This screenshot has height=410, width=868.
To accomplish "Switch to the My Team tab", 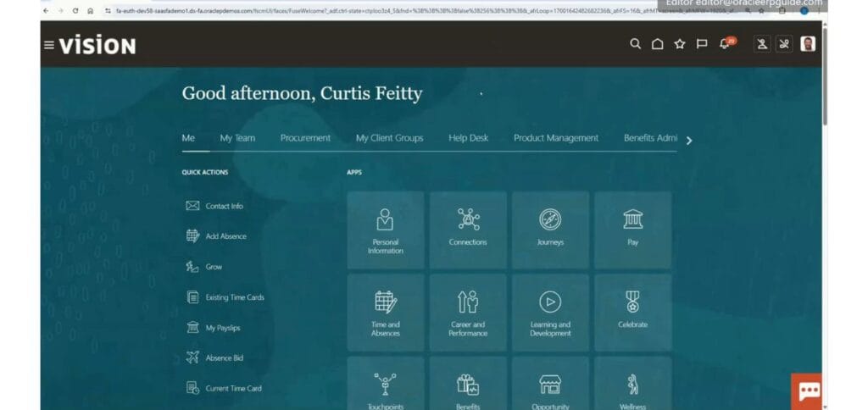I will (237, 138).
